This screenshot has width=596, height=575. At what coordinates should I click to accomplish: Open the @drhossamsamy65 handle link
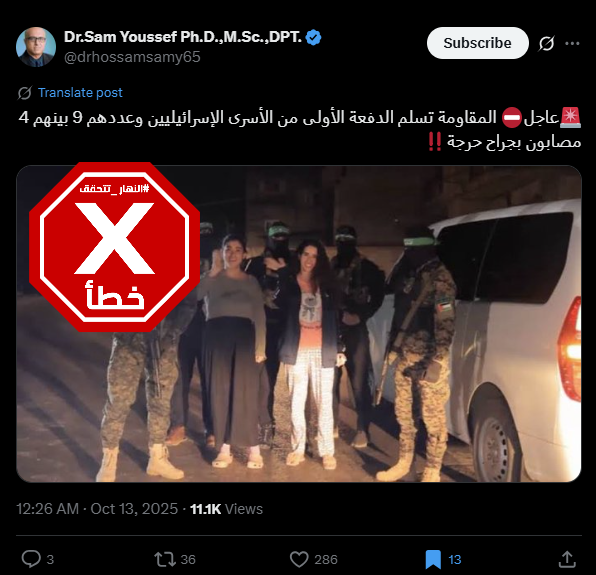click(x=132, y=57)
